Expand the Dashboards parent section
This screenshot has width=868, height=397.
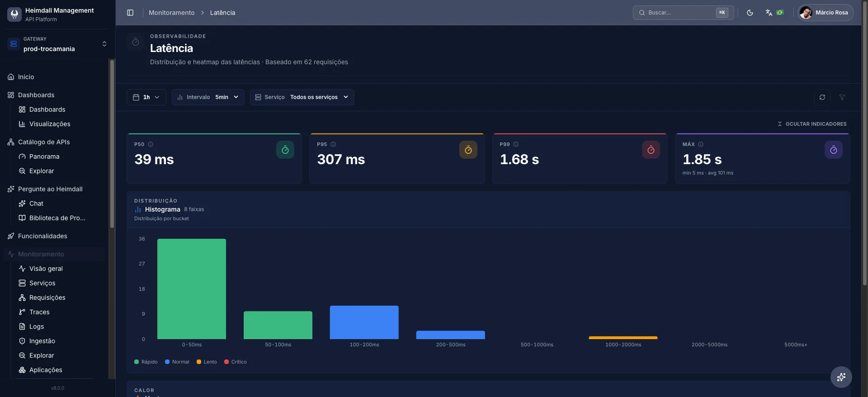(54, 95)
